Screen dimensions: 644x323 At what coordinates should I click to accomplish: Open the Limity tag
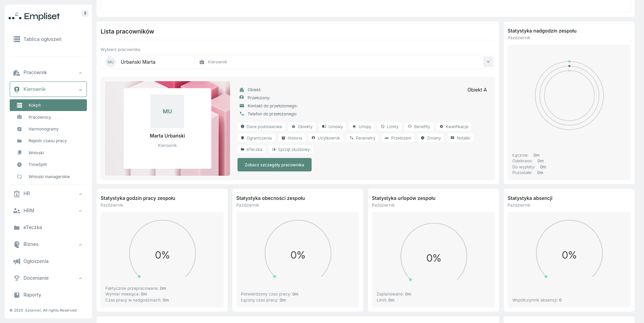point(389,127)
